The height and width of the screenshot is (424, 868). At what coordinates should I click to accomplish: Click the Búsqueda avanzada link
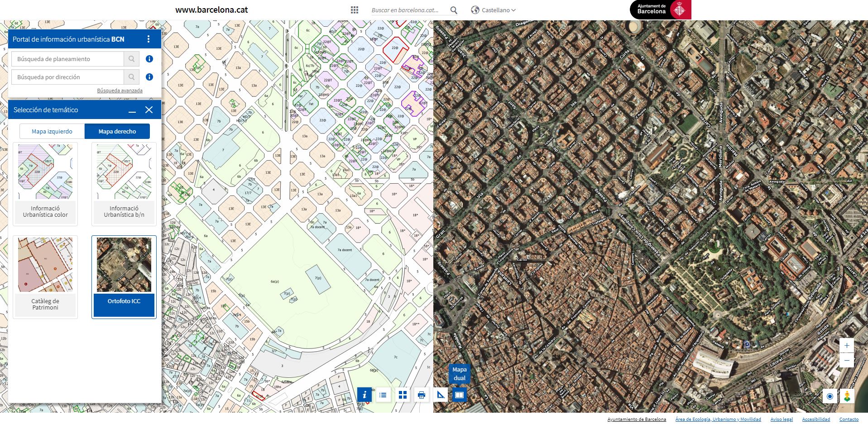pyautogui.click(x=120, y=91)
